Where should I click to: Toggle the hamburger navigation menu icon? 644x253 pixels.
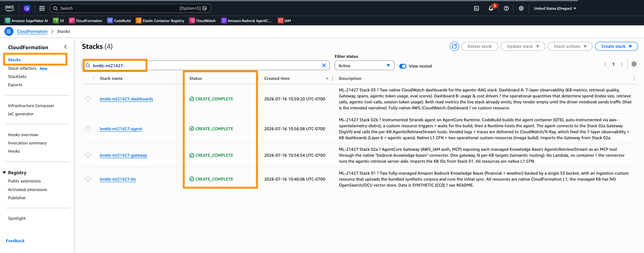coord(9,31)
